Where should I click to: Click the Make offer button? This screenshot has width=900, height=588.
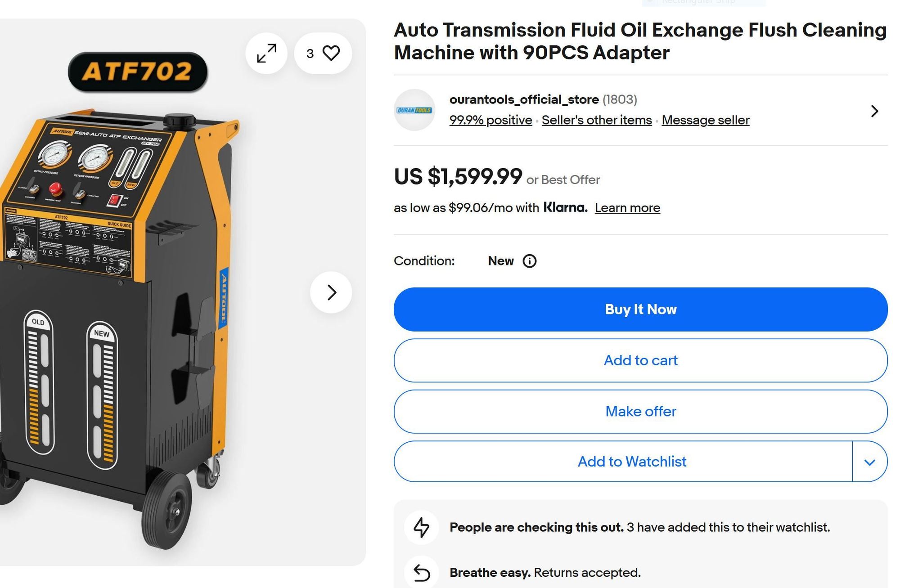pos(640,411)
